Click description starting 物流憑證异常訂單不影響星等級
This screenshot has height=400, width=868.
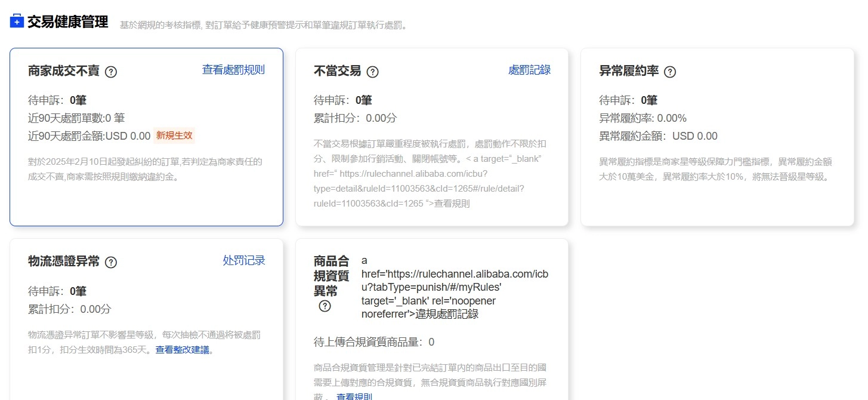pos(144,343)
